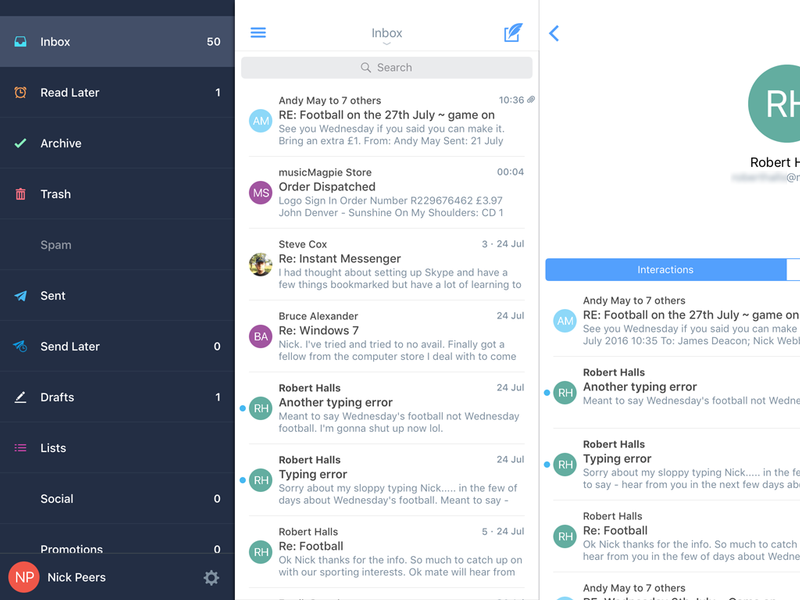Collapse the contact pane with the back chevron
This screenshot has height=600, width=800.
554,32
